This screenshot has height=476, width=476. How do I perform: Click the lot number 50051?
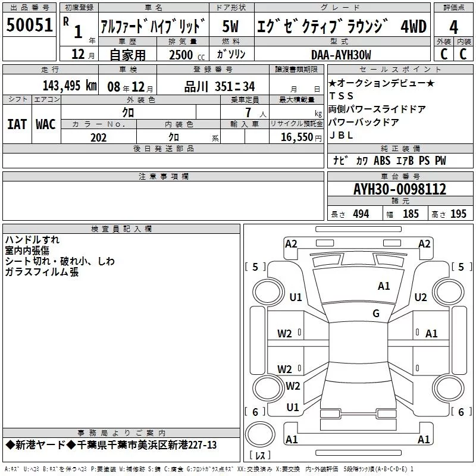[29, 26]
